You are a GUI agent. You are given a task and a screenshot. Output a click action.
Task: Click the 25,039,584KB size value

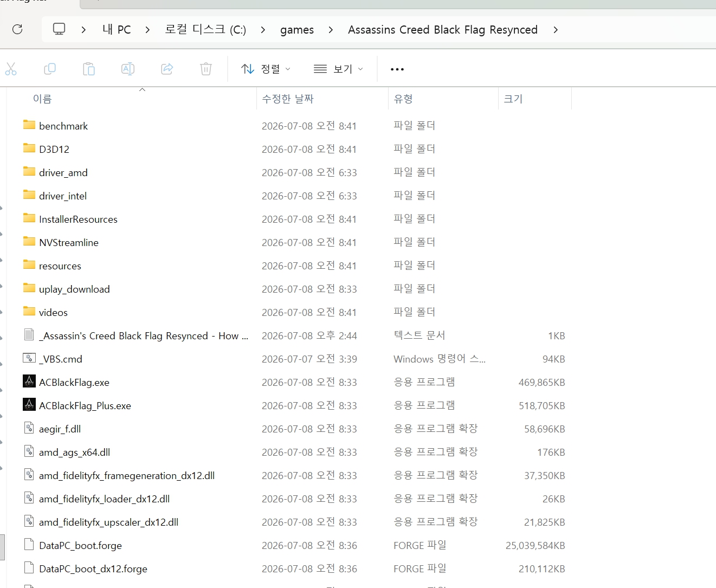536,546
